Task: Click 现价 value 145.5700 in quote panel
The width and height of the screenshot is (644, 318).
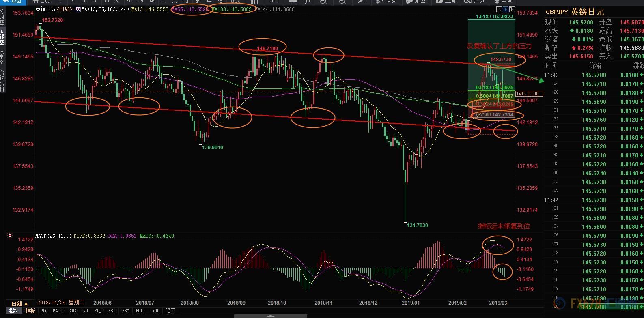Action: (581, 22)
